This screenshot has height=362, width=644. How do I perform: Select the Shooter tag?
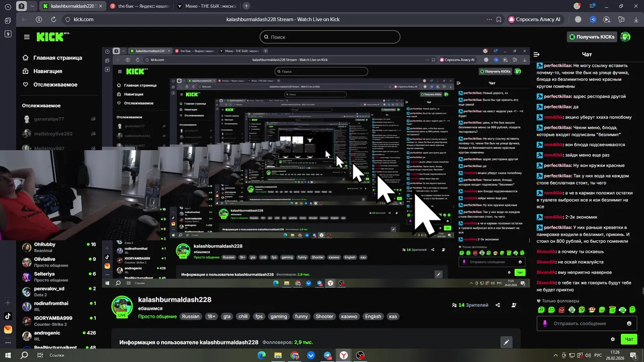[324, 316]
